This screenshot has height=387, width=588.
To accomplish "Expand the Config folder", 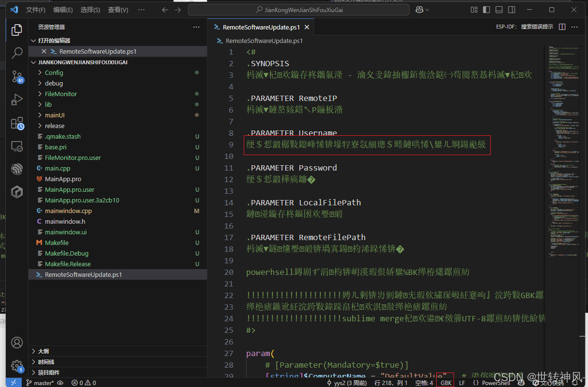I will (118, 72).
